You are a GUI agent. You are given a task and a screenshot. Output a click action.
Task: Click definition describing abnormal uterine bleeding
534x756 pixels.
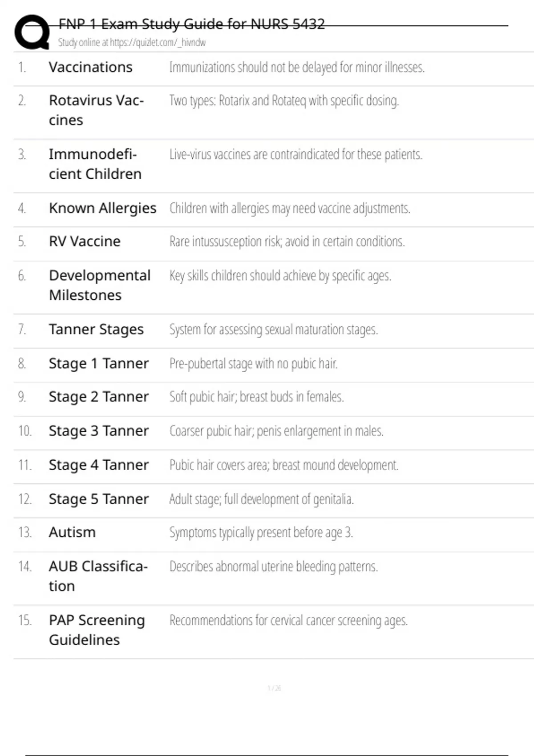click(x=274, y=567)
